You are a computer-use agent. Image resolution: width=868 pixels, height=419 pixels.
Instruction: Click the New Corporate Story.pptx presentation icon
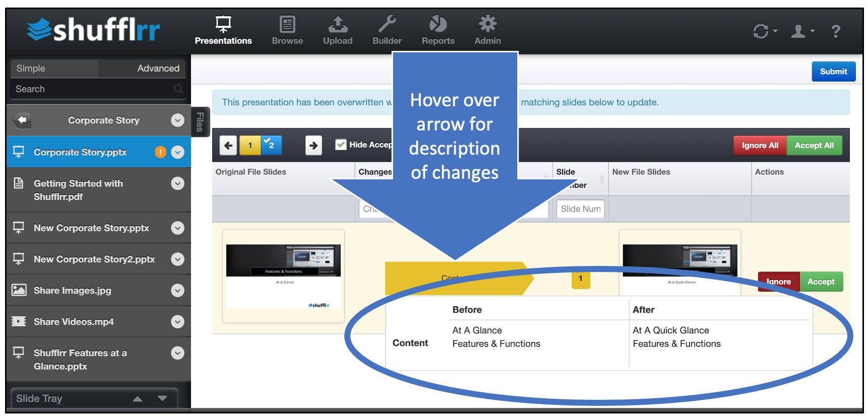19,228
